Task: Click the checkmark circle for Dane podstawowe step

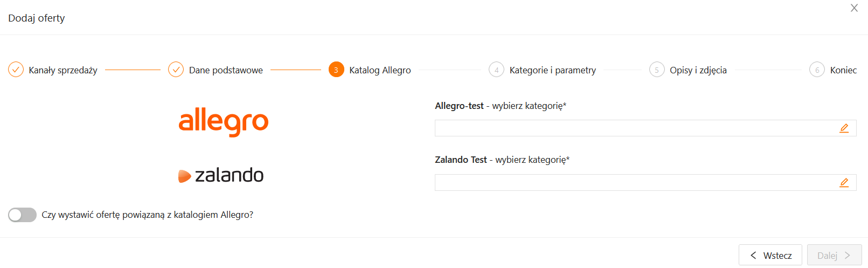Action: [x=176, y=70]
